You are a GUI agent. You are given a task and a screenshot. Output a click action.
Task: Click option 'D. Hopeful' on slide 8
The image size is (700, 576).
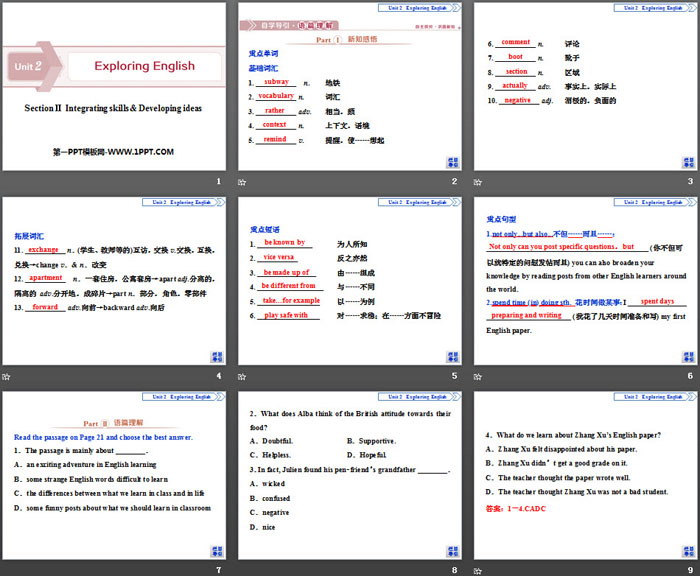point(367,455)
